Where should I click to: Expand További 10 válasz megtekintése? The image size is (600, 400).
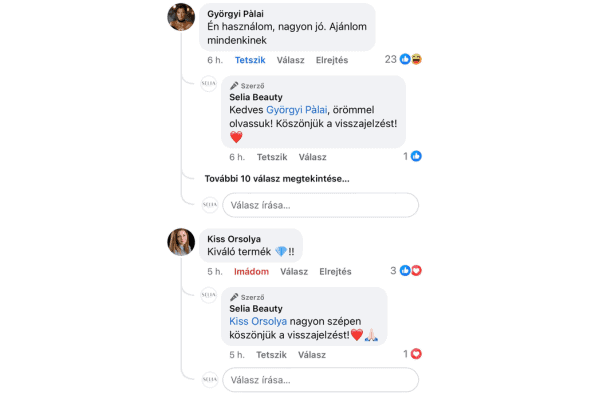(x=277, y=179)
